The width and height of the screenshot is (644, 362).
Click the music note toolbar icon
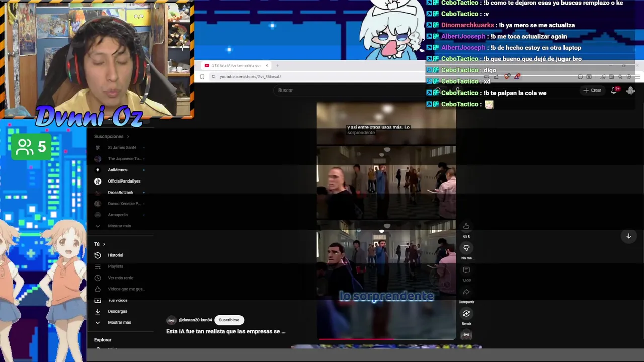tap(603, 77)
